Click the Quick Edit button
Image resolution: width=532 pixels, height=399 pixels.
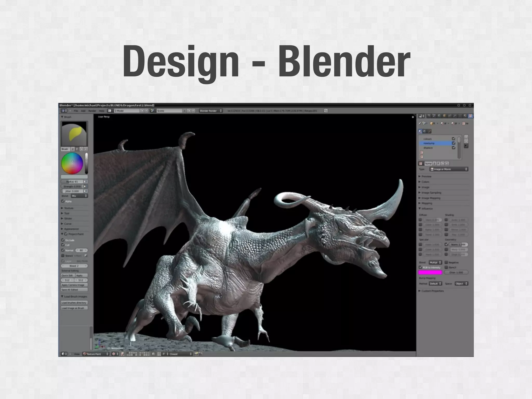pos(68,275)
